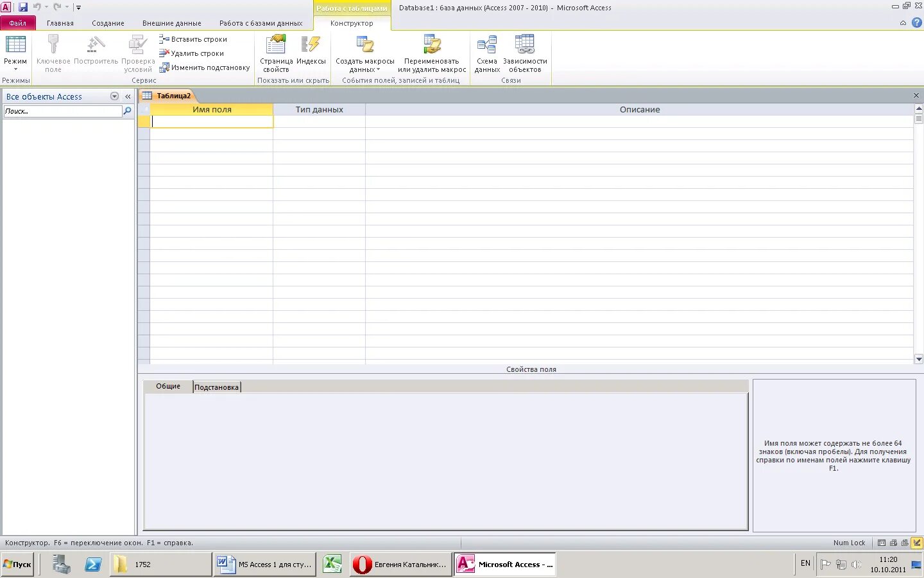Click the Пуск start button
Image resolution: width=924 pixels, height=578 pixels.
[17, 565]
